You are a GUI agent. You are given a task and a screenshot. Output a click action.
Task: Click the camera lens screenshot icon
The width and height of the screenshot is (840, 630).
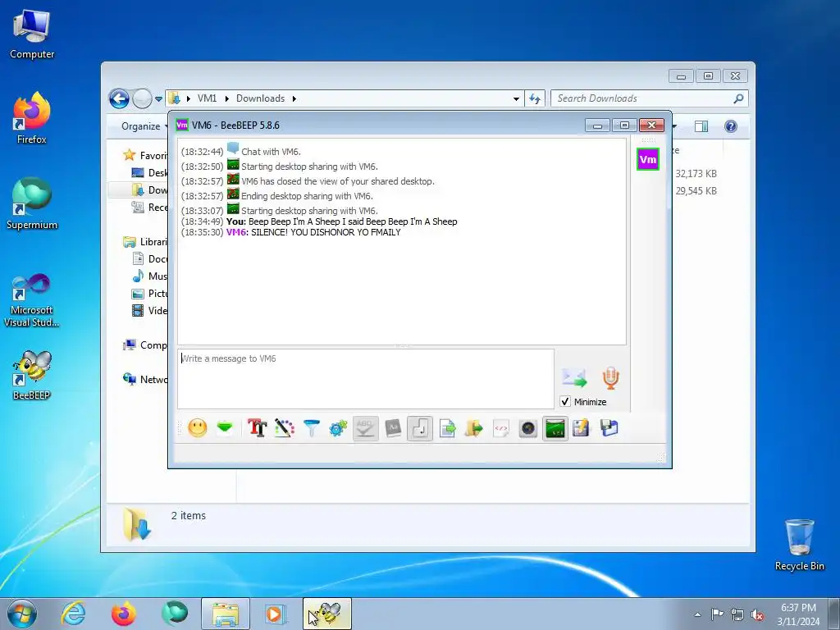tap(528, 428)
